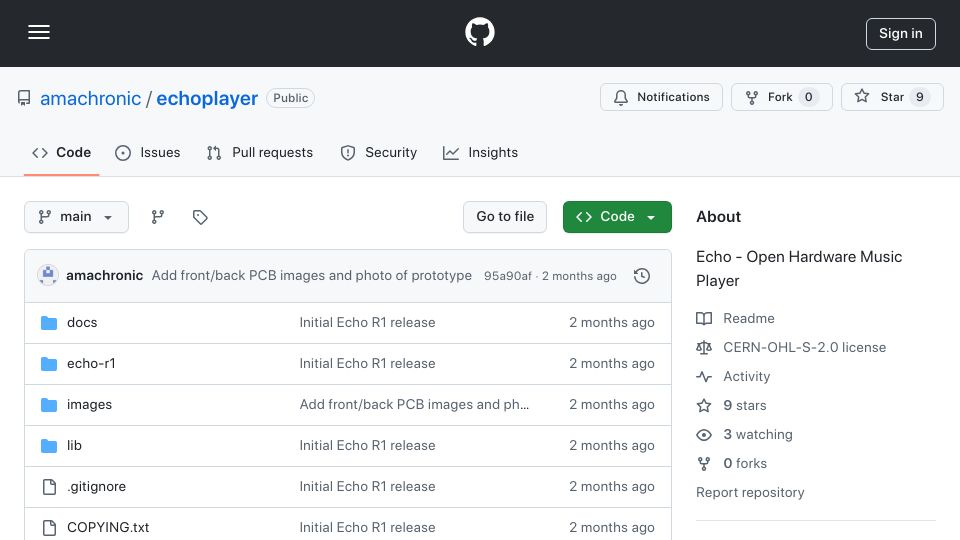Open the .gitignore file
This screenshot has height=540, width=960.
[x=96, y=487]
